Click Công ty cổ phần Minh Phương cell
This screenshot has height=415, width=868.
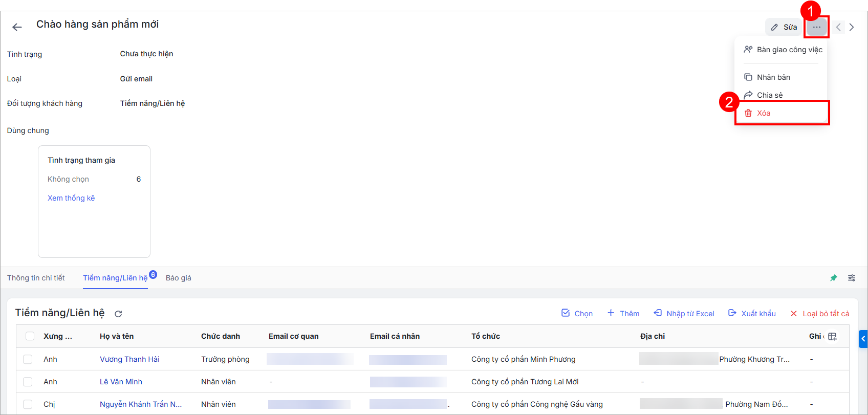point(524,359)
